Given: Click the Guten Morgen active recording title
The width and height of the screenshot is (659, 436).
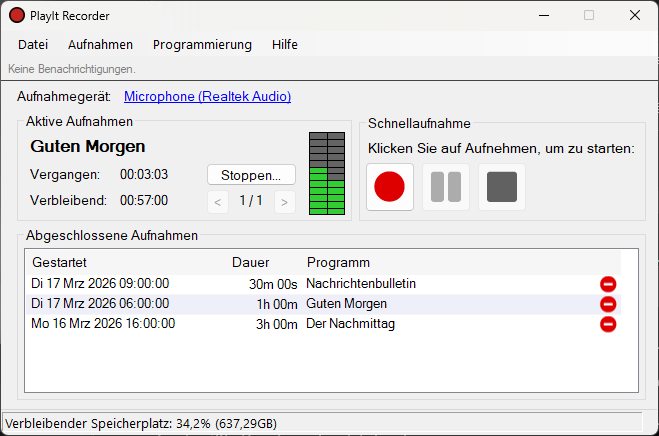Looking at the screenshot, I should (x=88, y=146).
